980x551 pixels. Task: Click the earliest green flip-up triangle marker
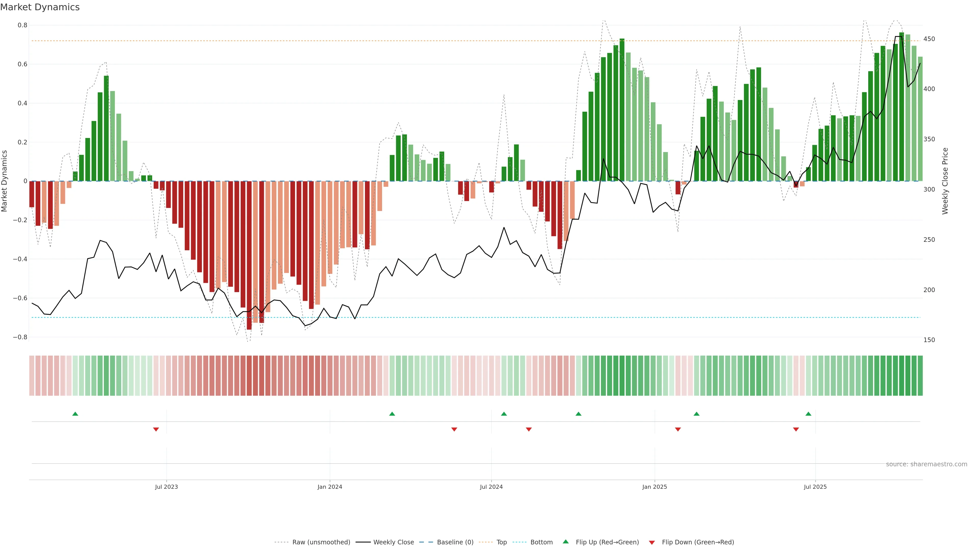pyautogui.click(x=75, y=414)
